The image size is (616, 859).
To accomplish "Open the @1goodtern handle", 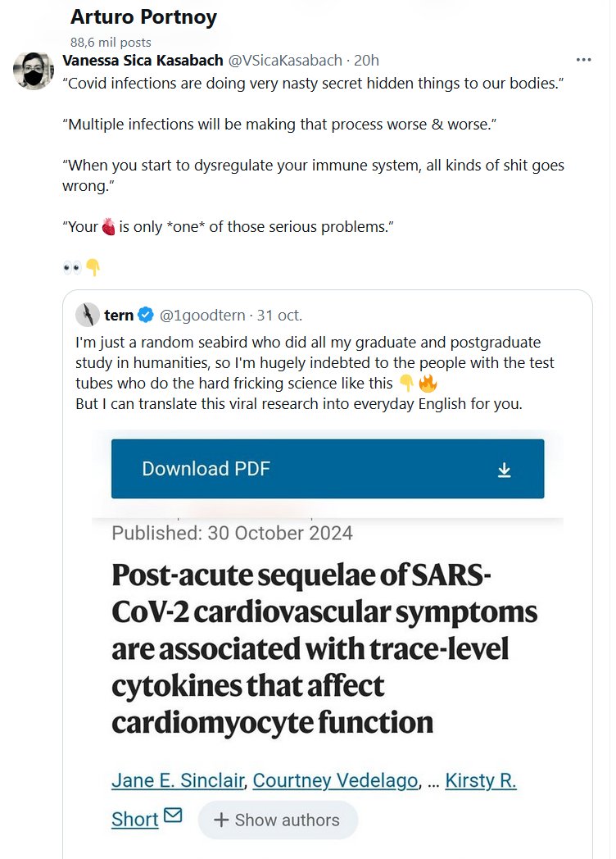I will 204,315.
